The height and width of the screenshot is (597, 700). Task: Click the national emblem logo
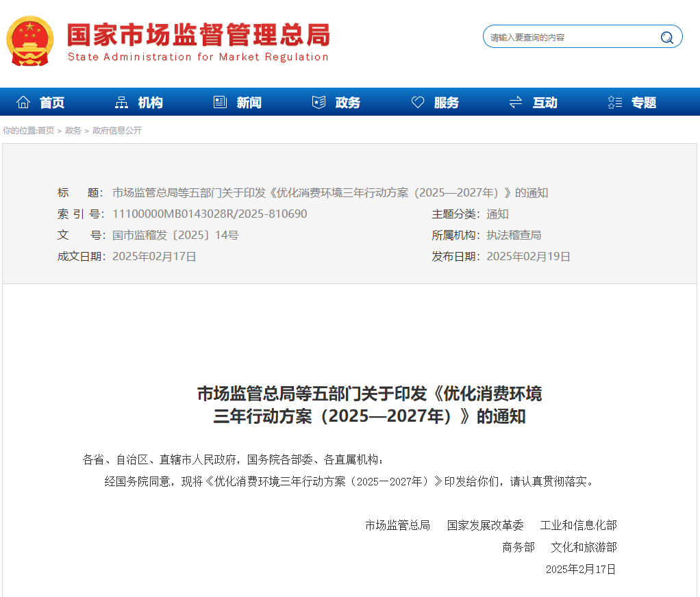[x=30, y=41]
